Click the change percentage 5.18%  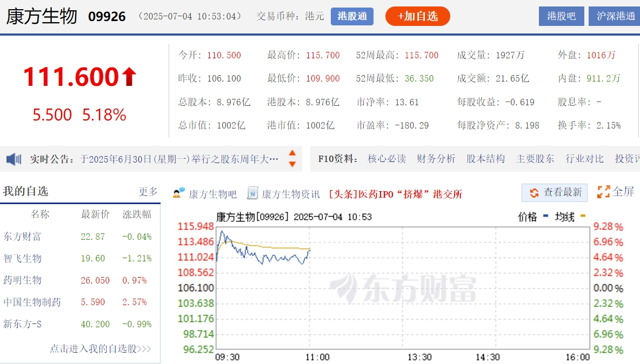tap(104, 115)
